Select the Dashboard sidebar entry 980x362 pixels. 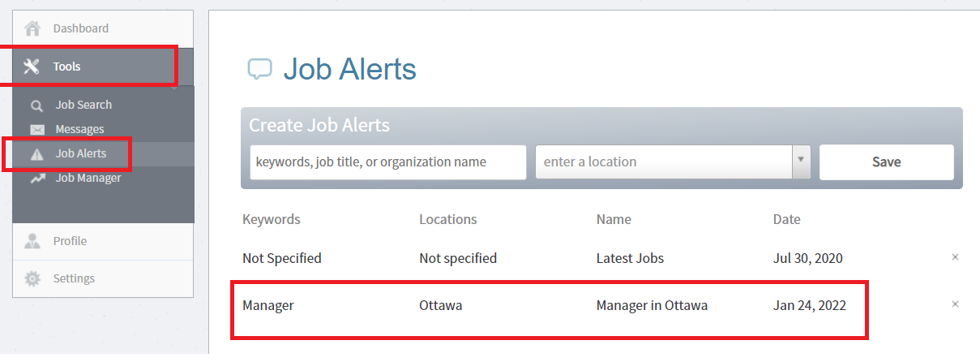(x=103, y=29)
